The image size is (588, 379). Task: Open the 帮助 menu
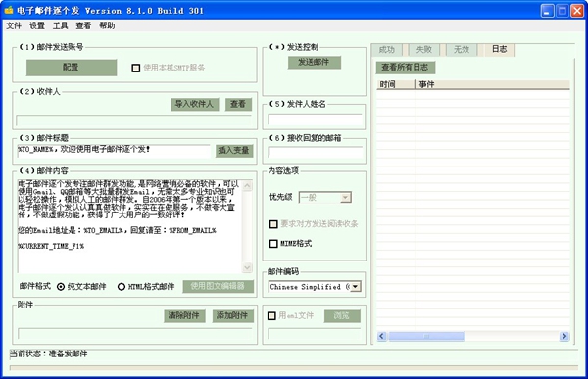[x=107, y=25]
